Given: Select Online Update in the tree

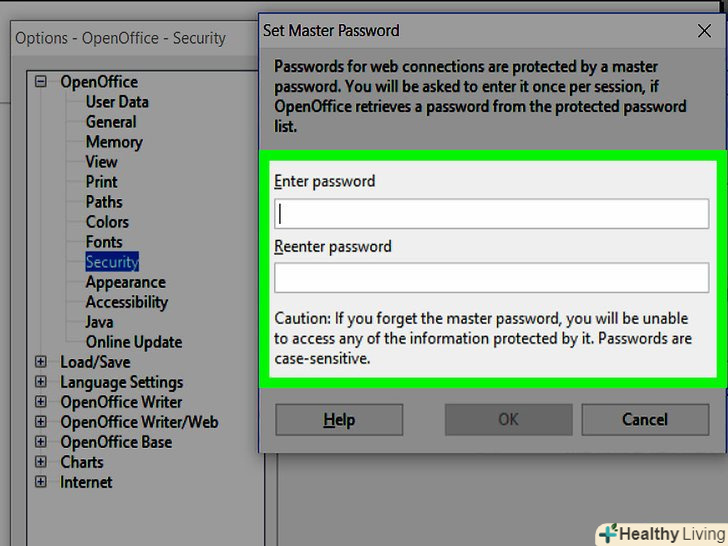Looking at the screenshot, I should pyautogui.click(x=133, y=342).
